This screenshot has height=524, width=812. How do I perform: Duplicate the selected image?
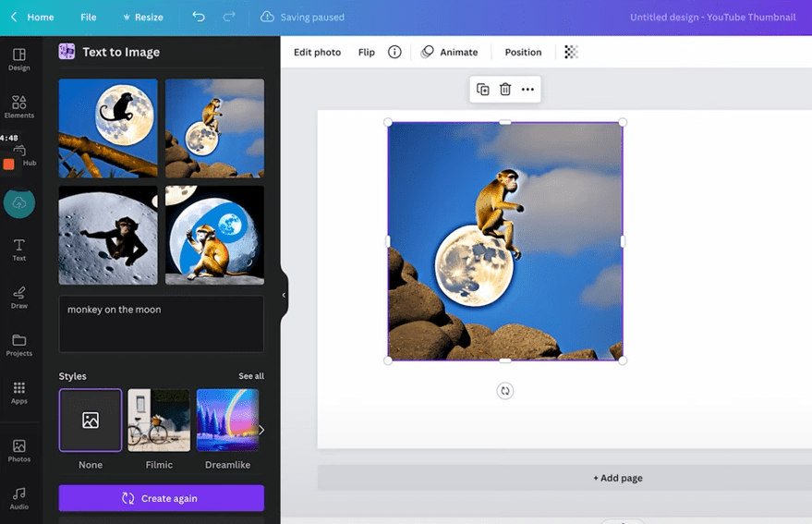pos(482,89)
